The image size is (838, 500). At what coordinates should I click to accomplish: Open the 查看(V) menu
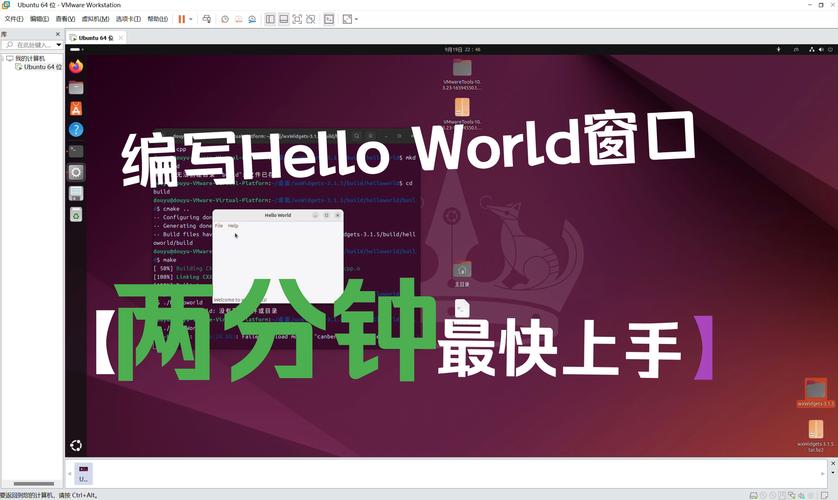65,19
